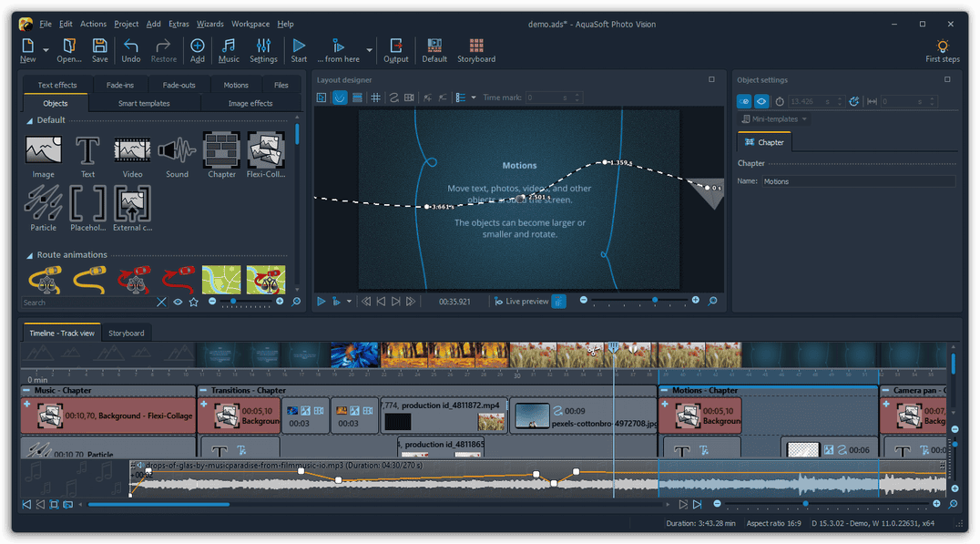980x544 pixels.
Task: Jump to next object in preview controls
Action: 395,302
